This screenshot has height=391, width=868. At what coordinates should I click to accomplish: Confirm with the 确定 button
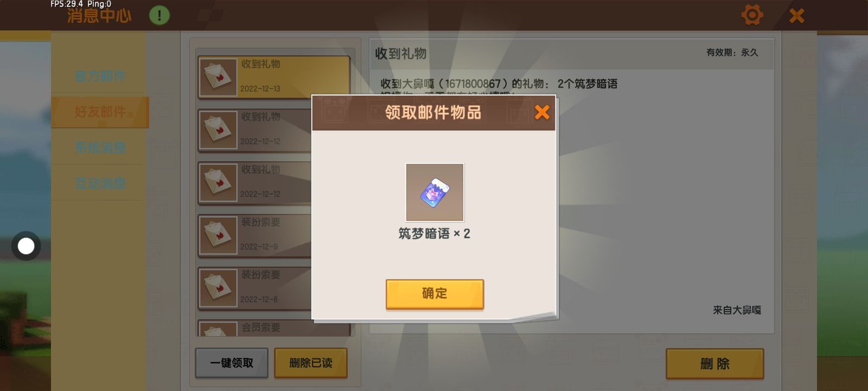[x=435, y=294]
